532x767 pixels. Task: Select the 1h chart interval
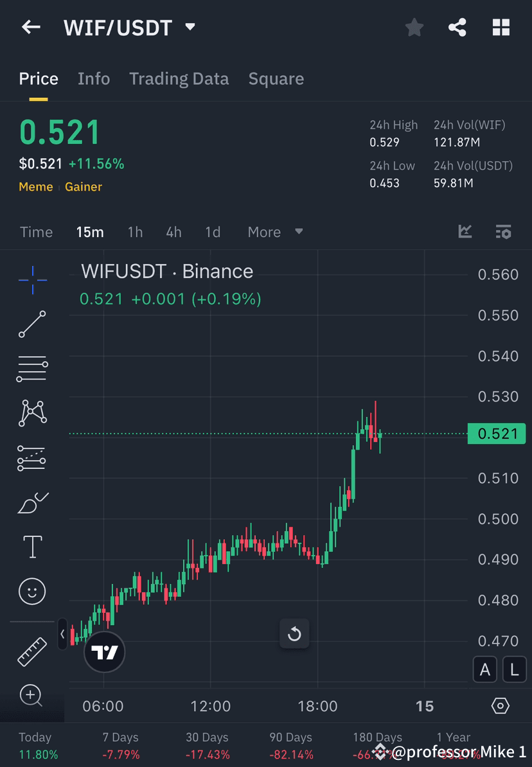[135, 232]
